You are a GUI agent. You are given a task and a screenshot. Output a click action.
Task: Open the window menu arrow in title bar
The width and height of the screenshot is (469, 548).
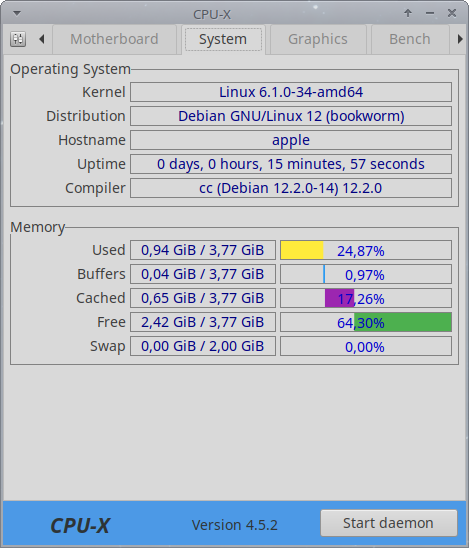[17, 14]
